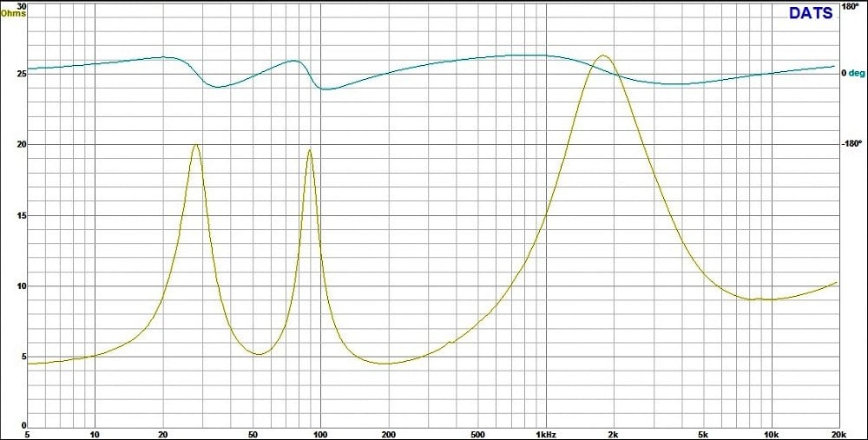Click the 1kHz frequency axis label
The width and height of the screenshot is (868, 440).
pyautogui.click(x=545, y=434)
